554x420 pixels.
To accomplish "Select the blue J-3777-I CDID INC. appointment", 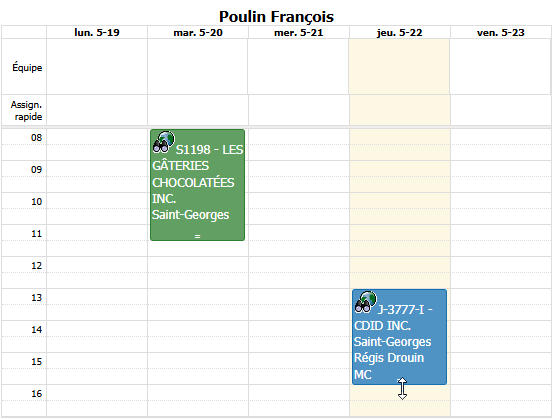I will (400, 337).
